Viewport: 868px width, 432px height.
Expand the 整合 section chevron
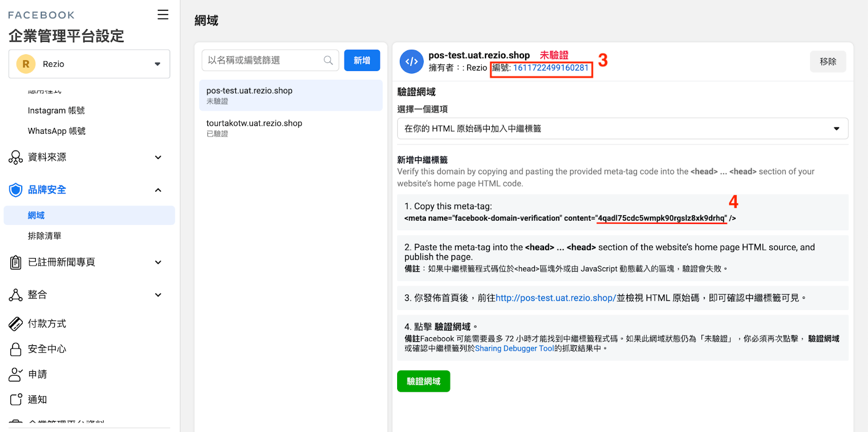[x=158, y=295]
